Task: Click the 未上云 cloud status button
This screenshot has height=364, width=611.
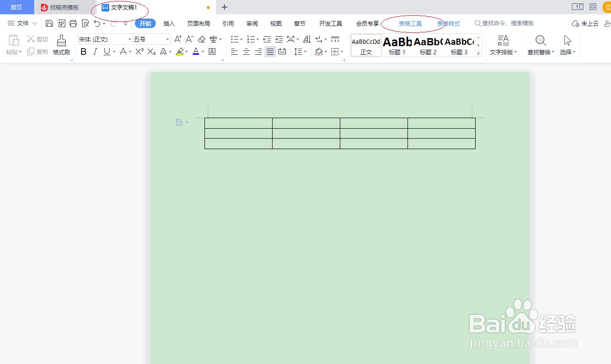Action: 585,23
